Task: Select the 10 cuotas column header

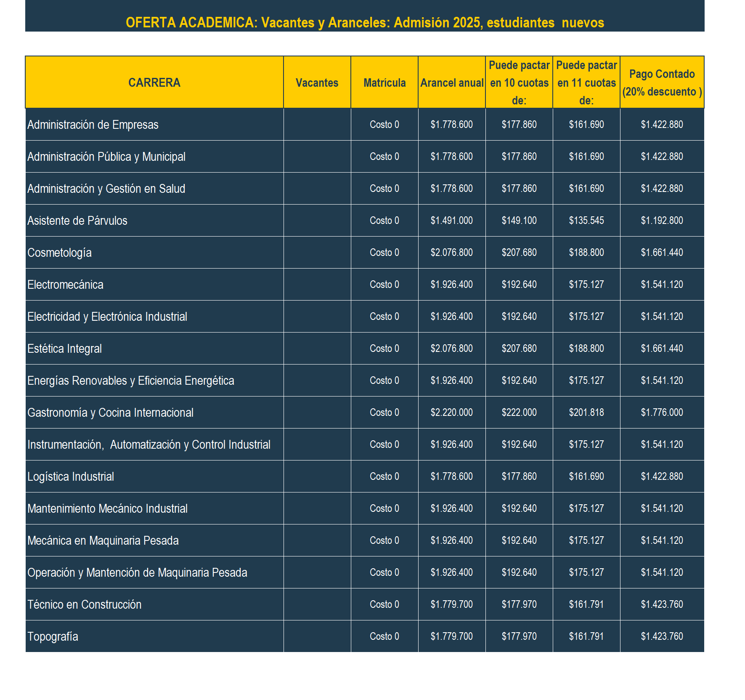Action: coord(519,83)
